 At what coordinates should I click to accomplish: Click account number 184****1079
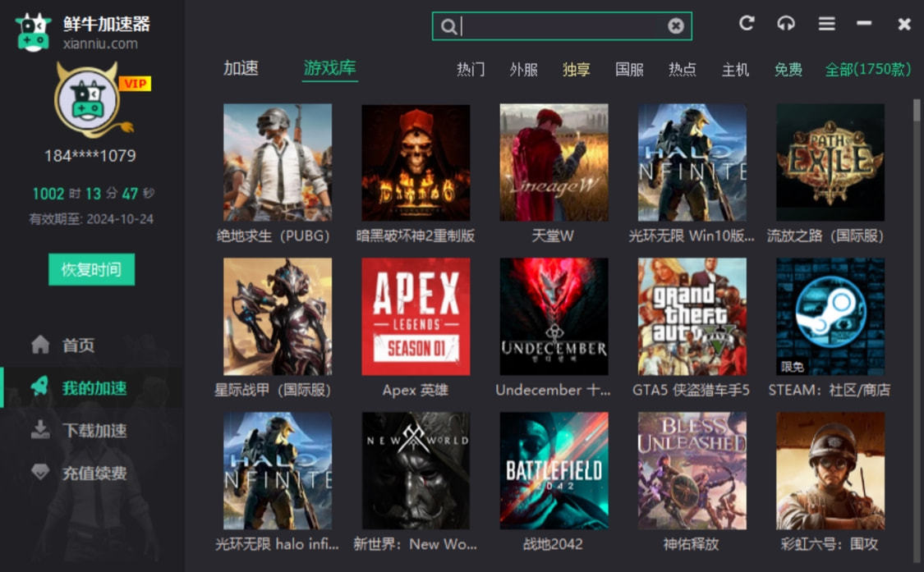tap(90, 156)
